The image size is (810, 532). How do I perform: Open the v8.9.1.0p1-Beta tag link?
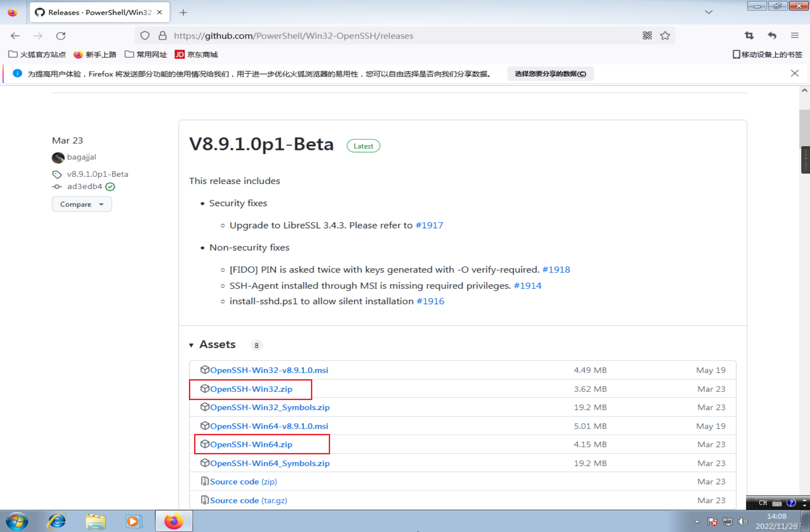(x=97, y=174)
